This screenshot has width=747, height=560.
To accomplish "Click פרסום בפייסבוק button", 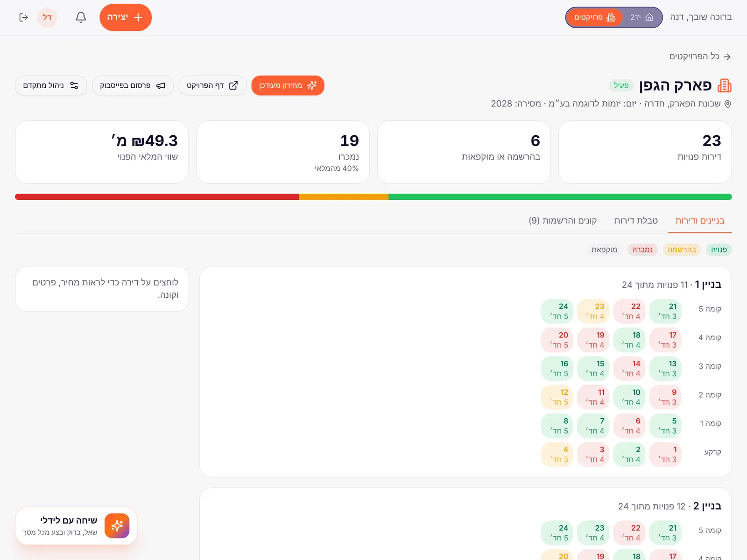I will pyautogui.click(x=133, y=85).
